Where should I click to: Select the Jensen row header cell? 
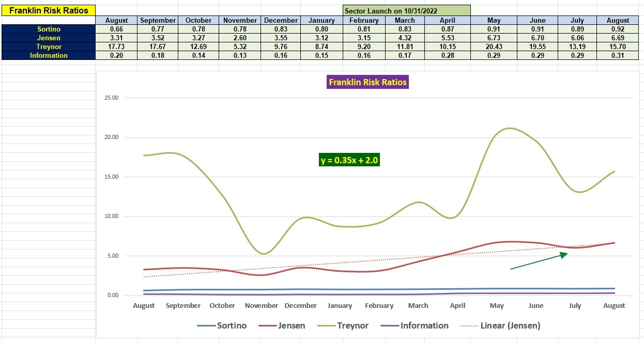[x=49, y=38]
